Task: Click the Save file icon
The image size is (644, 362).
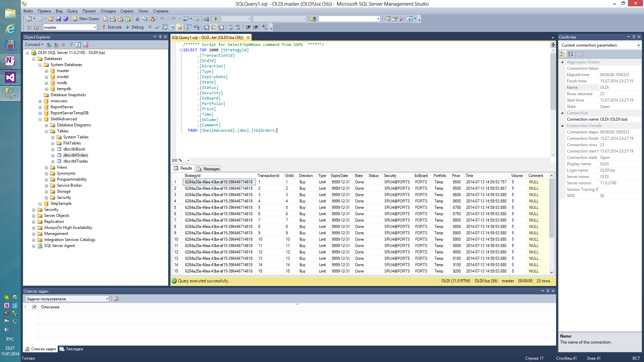Action: pyautogui.click(x=58, y=19)
